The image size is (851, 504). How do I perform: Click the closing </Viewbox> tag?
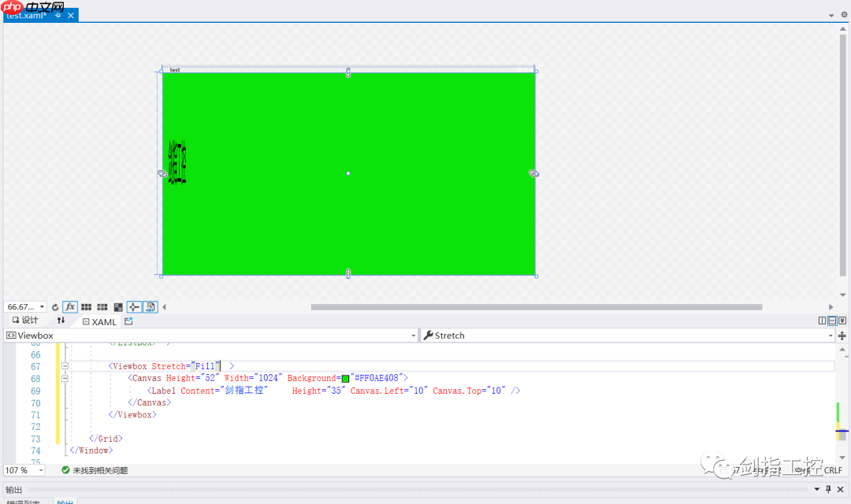pyautogui.click(x=132, y=414)
